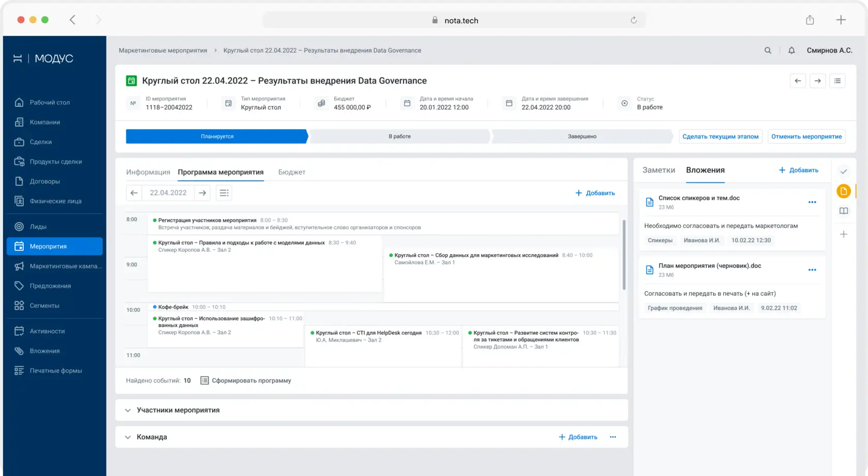Toggle the program list view icon

tap(224, 193)
